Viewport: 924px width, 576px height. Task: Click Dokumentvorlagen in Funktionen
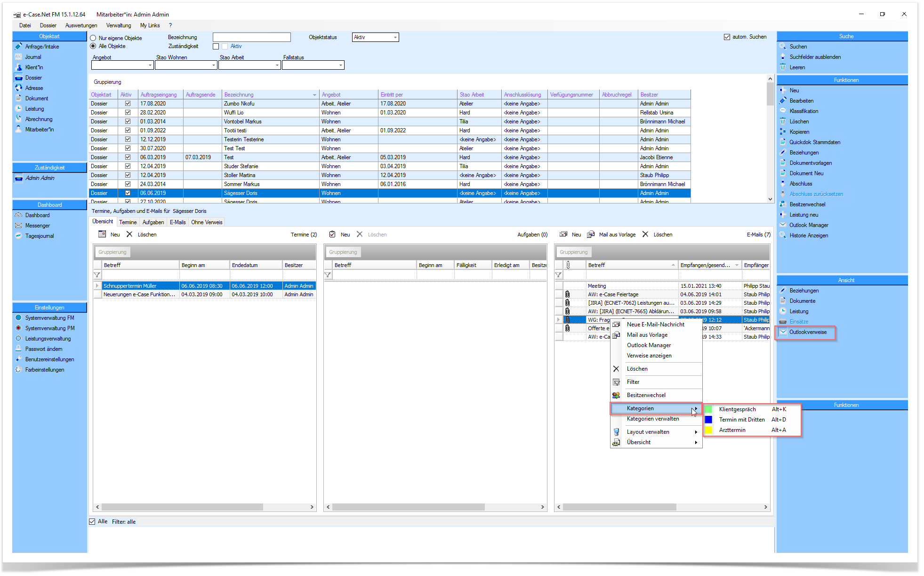(811, 163)
